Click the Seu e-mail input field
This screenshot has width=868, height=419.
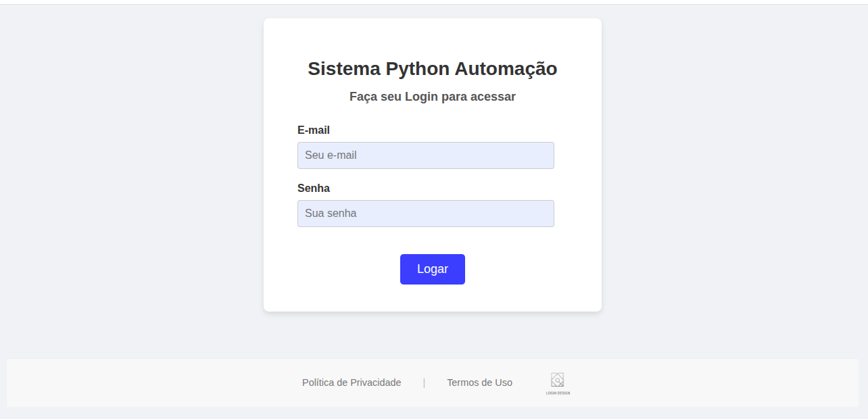pos(426,155)
